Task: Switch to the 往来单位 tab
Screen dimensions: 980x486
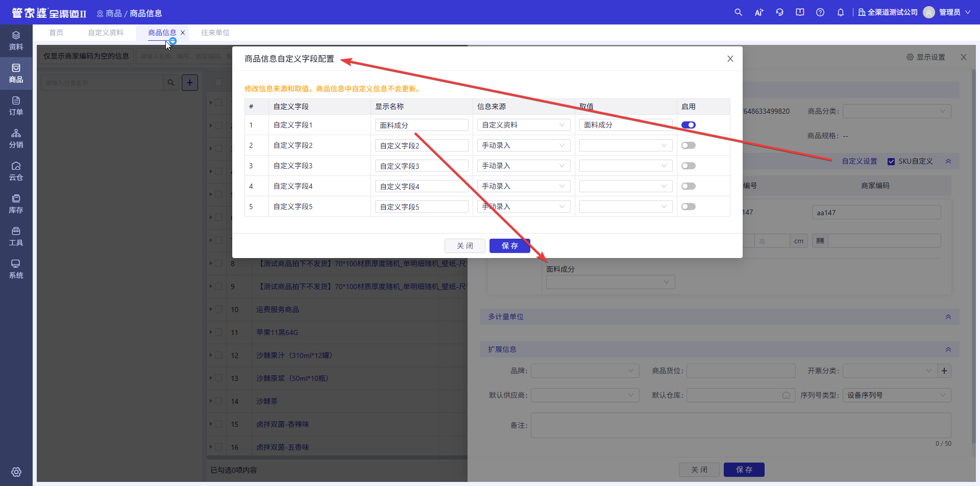Action: [215, 33]
